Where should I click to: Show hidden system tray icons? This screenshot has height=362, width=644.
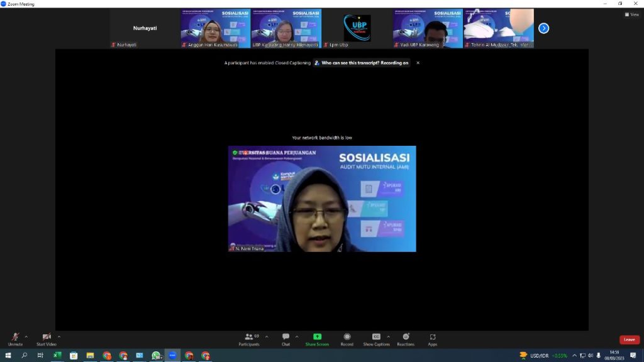pyautogui.click(x=574, y=356)
